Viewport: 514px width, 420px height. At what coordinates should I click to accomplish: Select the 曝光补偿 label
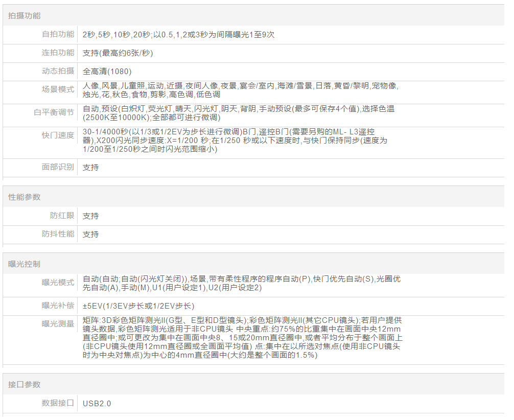[x=58, y=306]
